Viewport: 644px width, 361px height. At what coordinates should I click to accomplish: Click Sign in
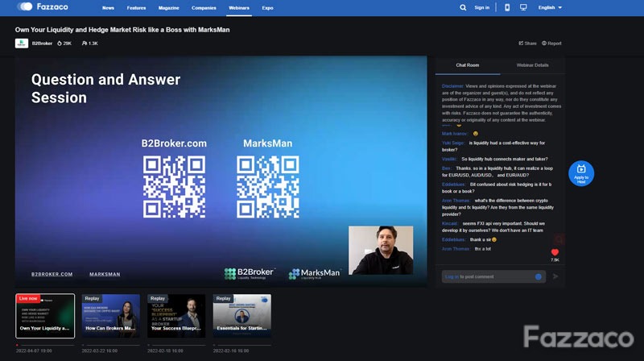(x=481, y=7)
